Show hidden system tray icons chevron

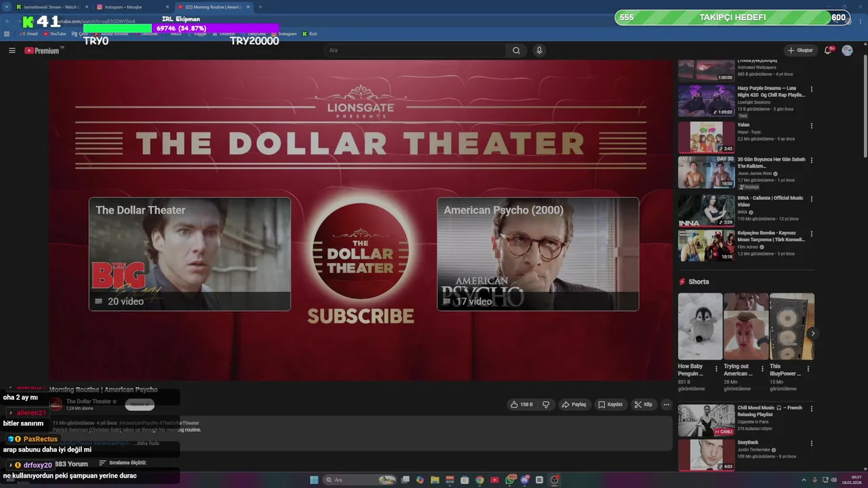pos(804,480)
